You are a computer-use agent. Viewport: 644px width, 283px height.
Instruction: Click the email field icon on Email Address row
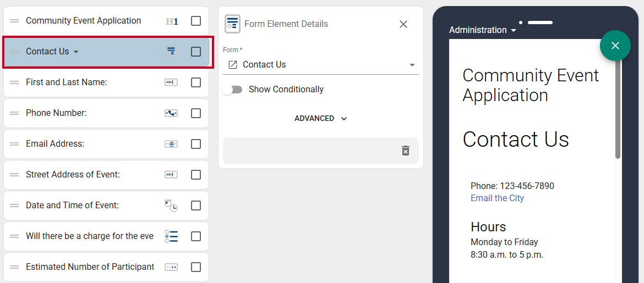tap(171, 144)
